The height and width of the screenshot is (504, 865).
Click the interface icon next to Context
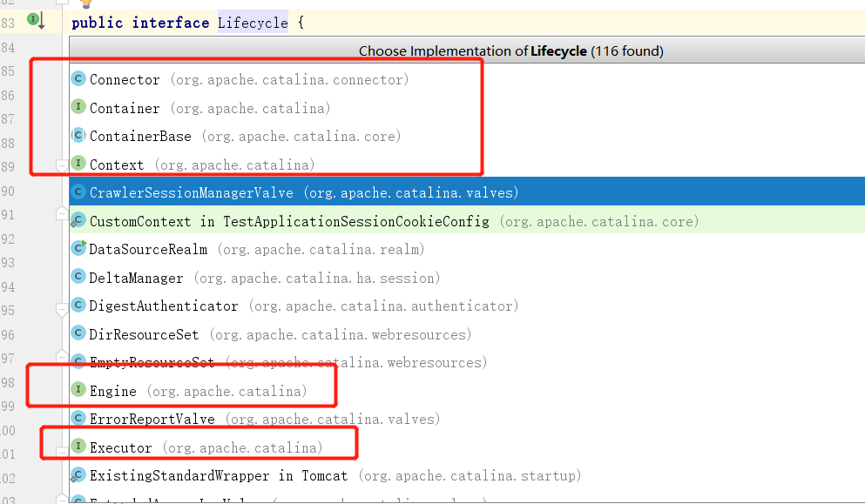point(78,164)
